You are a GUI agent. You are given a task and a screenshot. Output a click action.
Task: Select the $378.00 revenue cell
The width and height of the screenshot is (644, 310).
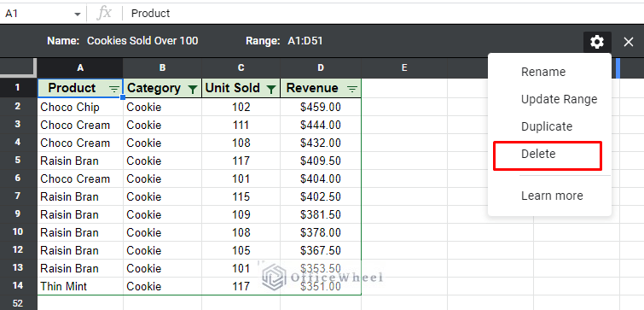click(321, 232)
